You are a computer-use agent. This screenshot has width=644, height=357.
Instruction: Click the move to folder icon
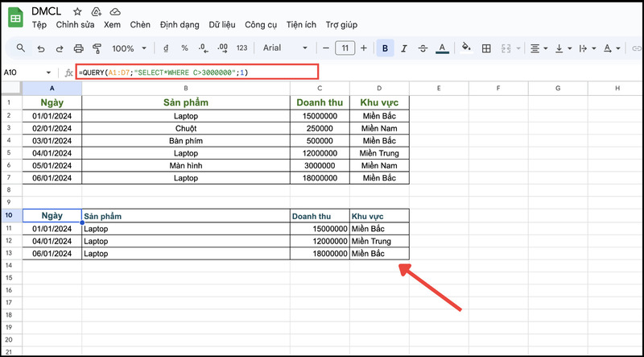pos(96,11)
